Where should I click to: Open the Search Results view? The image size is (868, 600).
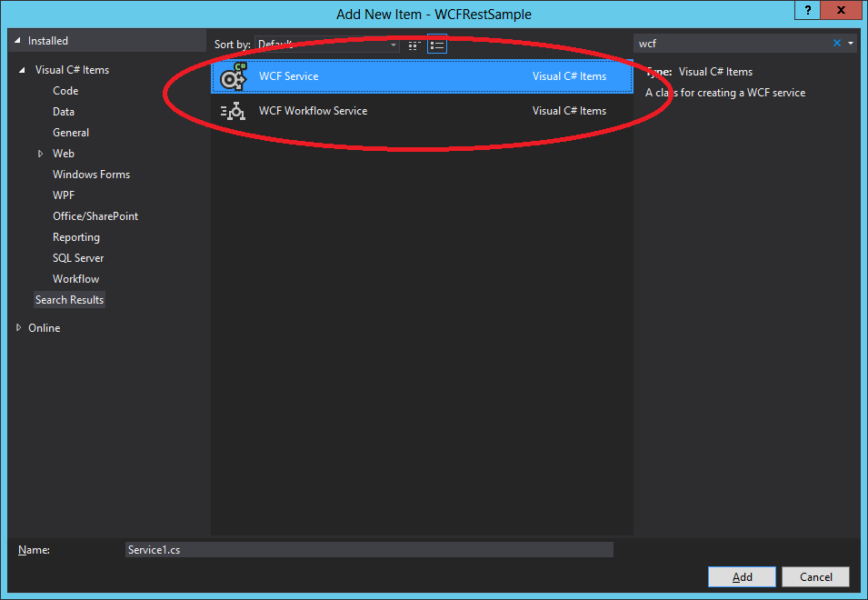[69, 299]
